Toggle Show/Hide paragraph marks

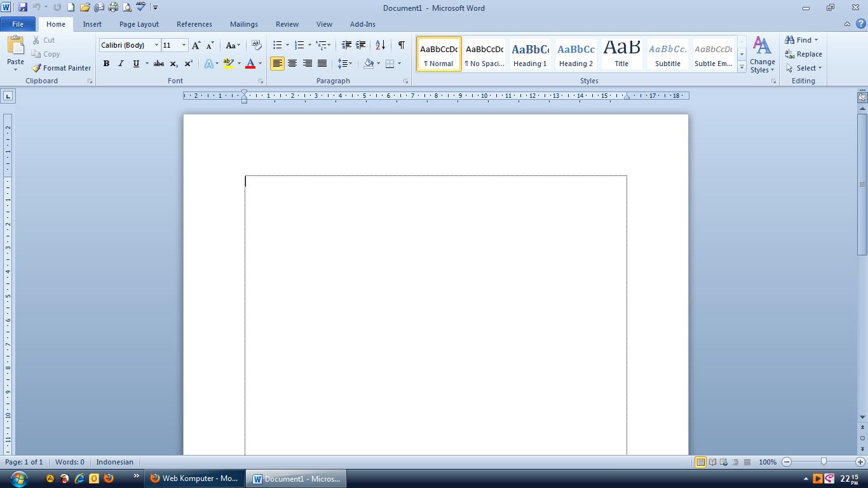[x=400, y=45]
